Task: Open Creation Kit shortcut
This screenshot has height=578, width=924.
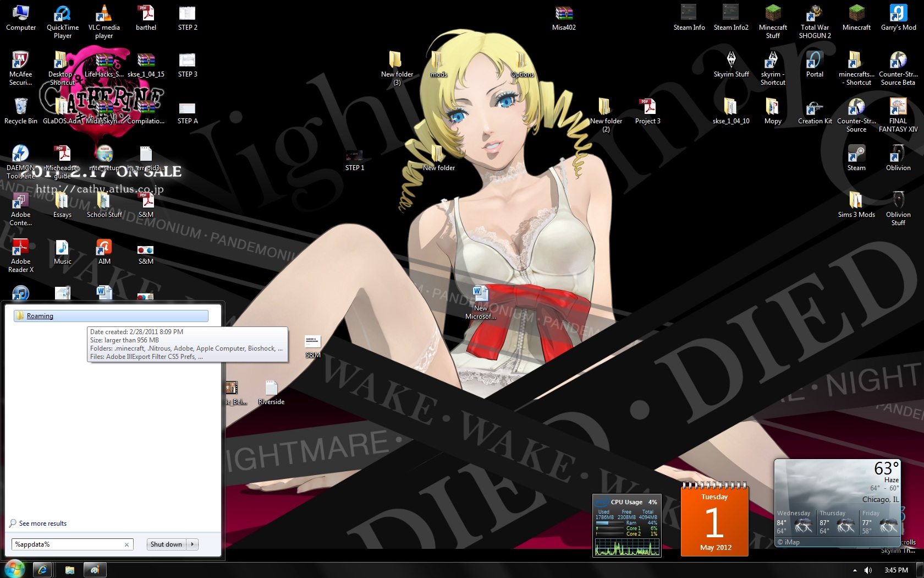Action: pyautogui.click(x=815, y=111)
